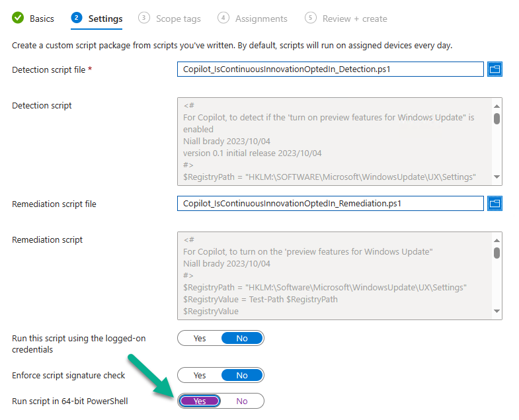Go to the Assignments tab
The width and height of the screenshot is (519, 420).
(261, 19)
